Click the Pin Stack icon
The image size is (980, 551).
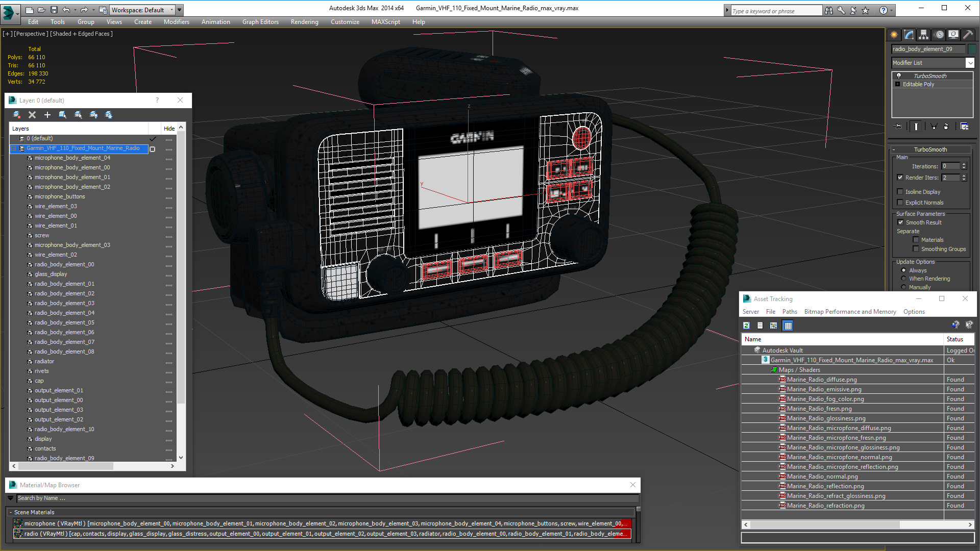click(898, 127)
